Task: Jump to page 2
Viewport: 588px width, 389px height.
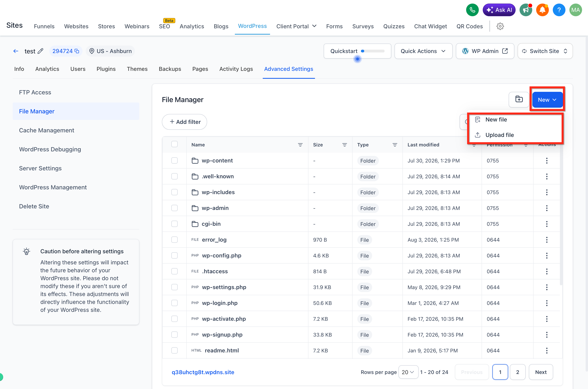Action: pos(518,372)
